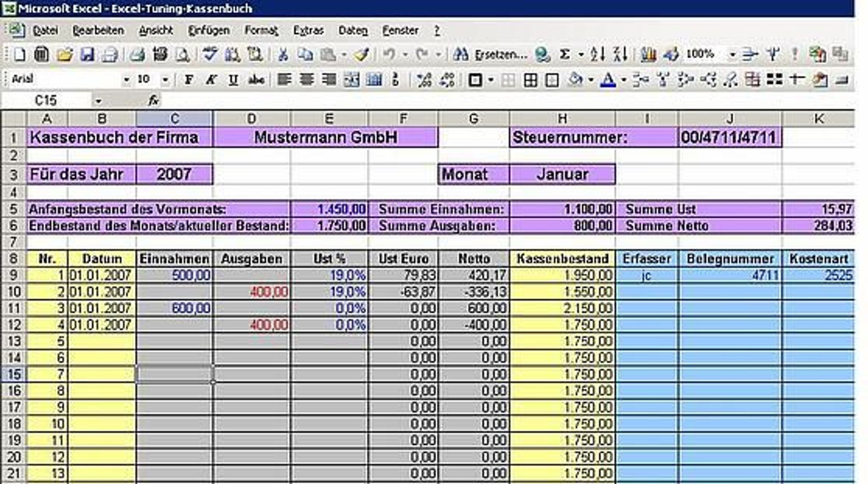This screenshot has width=868, height=484.
Task: Open the Extras menu
Action: point(308,31)
